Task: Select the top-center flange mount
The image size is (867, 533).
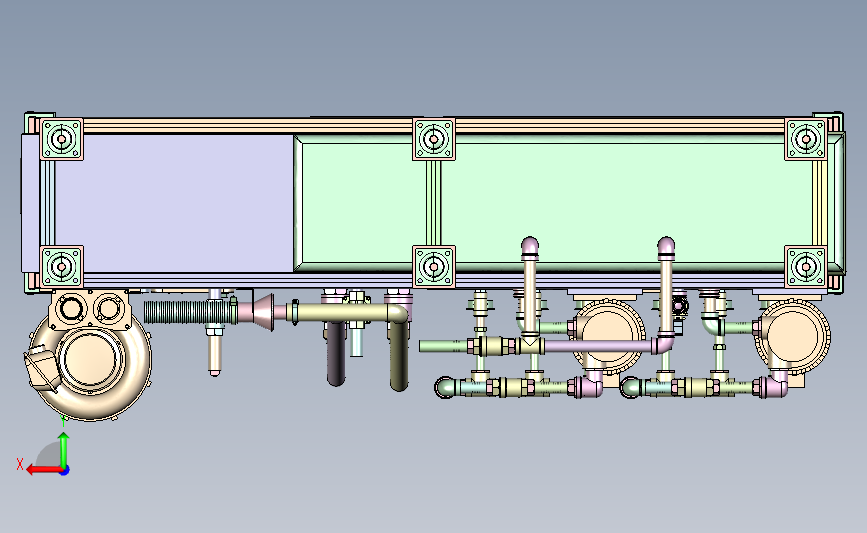Action: 434,139
